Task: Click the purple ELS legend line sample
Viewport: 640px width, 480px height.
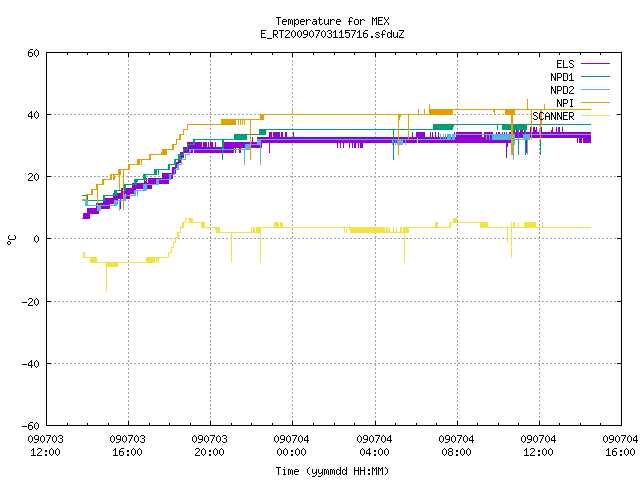Action: coord(596,64)
